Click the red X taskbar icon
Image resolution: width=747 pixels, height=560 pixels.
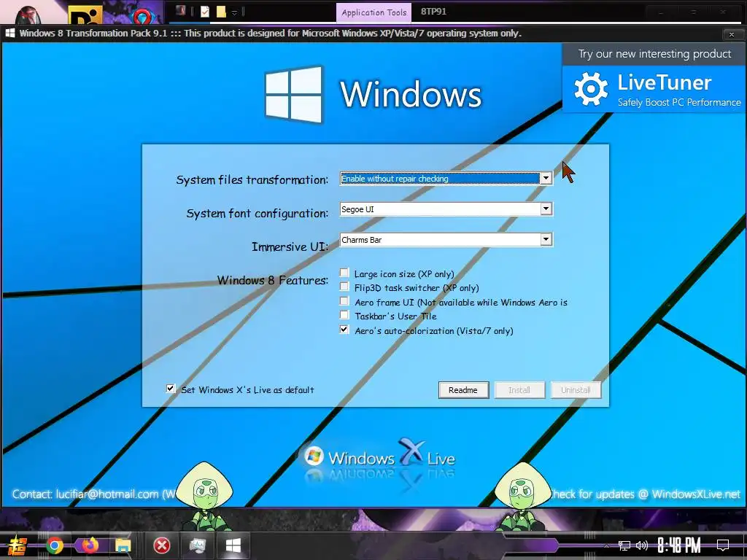(162, 545)
